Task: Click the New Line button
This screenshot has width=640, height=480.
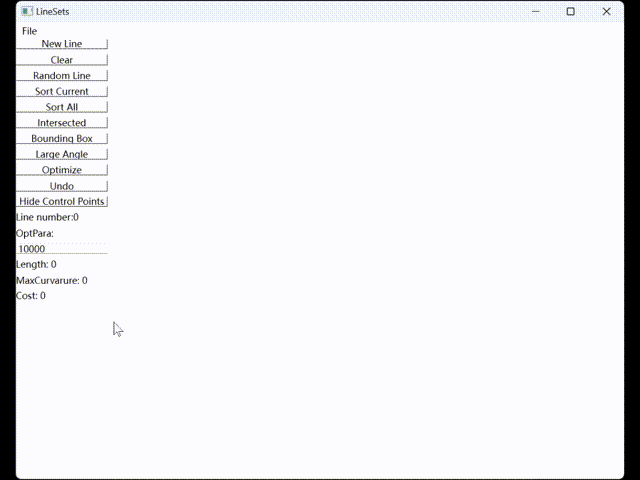Action: tap(62, 44)
